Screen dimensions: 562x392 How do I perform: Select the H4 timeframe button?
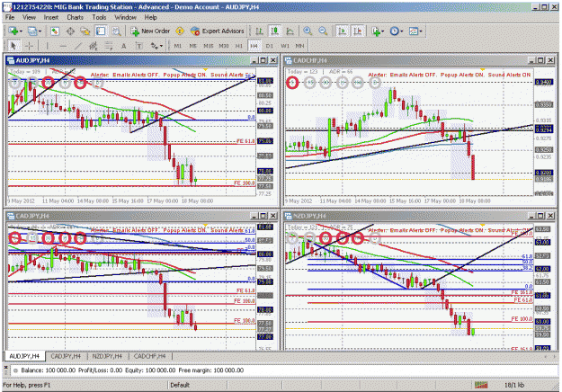254,46
